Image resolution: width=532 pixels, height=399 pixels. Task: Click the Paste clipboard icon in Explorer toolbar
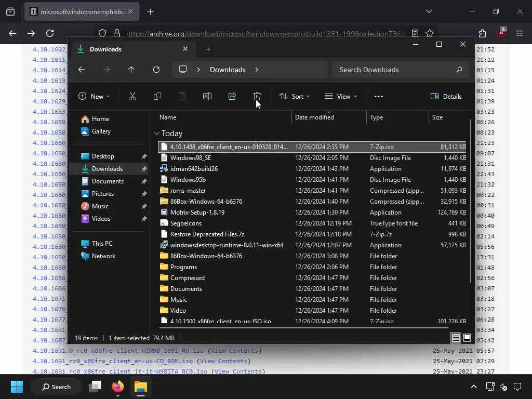[x=182, y=96]
